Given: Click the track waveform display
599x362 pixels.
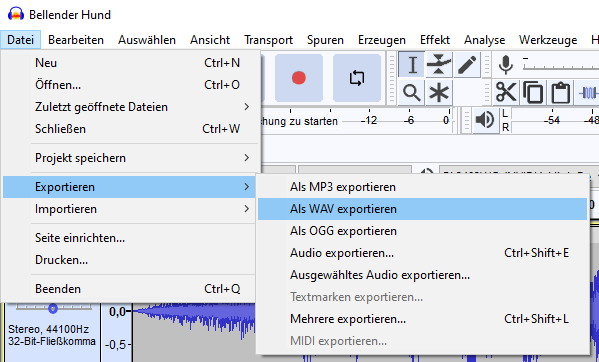Looking at the screenshot, I should (195, 332).
